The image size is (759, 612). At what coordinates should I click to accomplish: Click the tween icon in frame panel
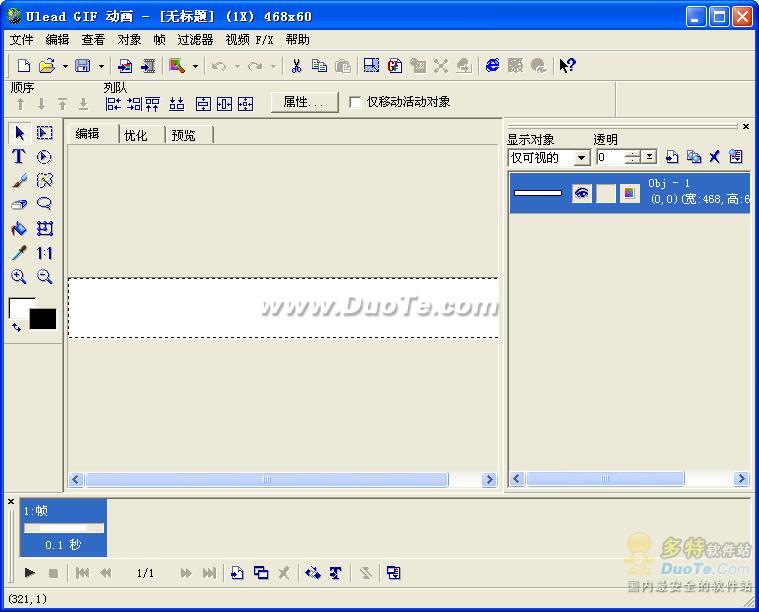pyautogui.click(x=313, y=573)
